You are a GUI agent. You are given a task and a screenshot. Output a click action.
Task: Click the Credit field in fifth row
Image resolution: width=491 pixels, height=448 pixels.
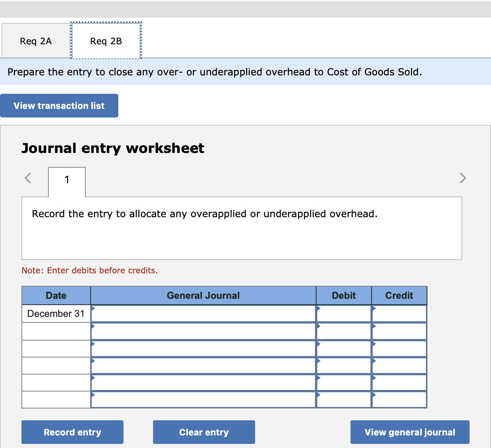pos(399,383)
